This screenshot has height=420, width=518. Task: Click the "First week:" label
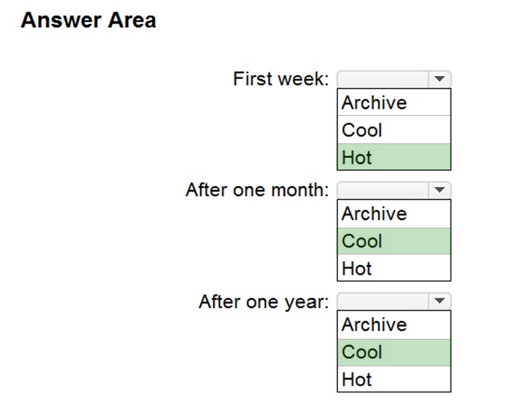point(280,79)
